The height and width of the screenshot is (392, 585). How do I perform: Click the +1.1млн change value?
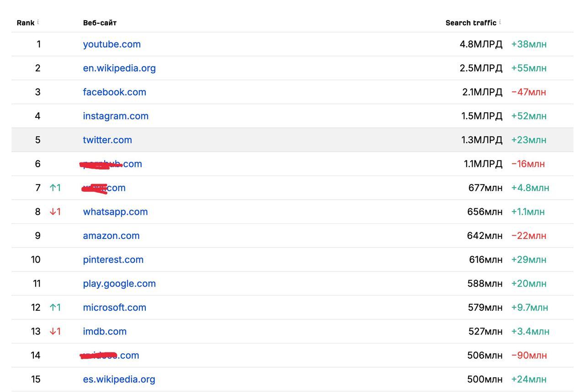click(528, 212)
